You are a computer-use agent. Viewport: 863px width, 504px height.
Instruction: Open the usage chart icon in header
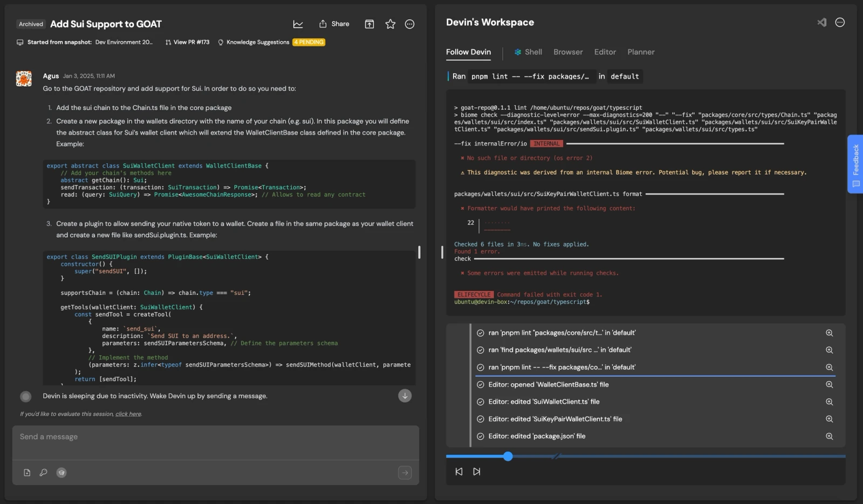[x=298, y=24]
